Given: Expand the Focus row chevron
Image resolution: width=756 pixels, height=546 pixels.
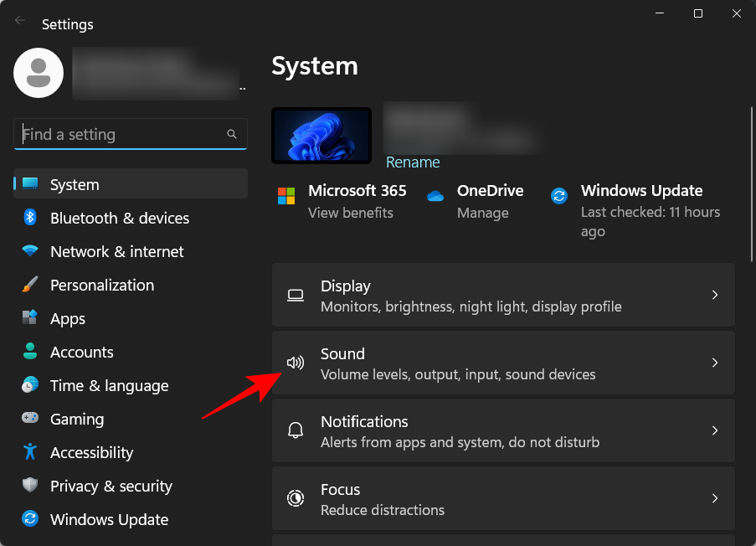Looking at the screenshot, I should tap(715, 497).
